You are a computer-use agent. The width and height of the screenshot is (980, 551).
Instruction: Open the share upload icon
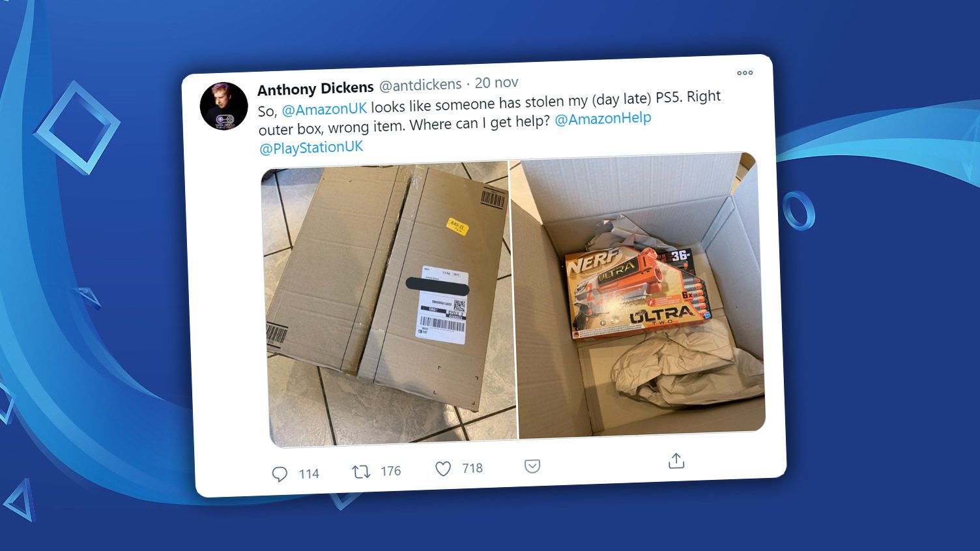(676, 461)
